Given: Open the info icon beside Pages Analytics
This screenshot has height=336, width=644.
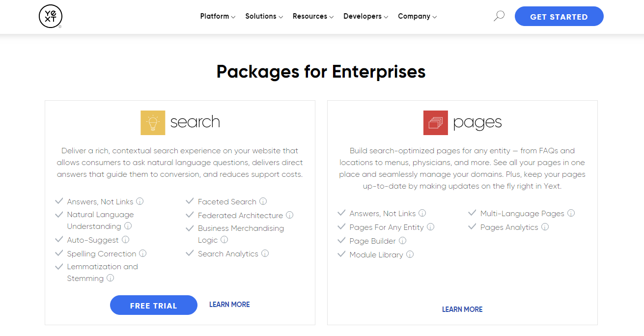Looking at the screenshot, I should [545, 227].
